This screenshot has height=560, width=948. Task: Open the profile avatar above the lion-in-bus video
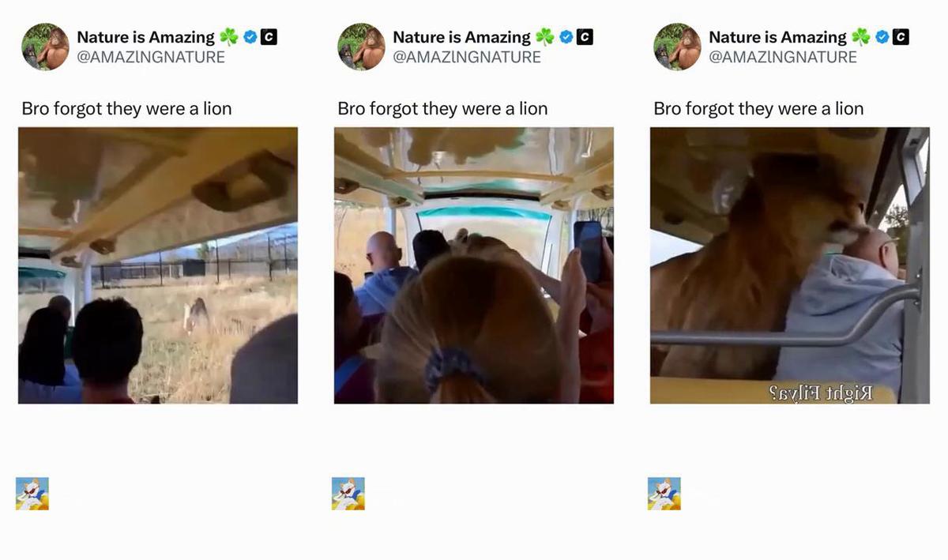(x=677, y=47)
